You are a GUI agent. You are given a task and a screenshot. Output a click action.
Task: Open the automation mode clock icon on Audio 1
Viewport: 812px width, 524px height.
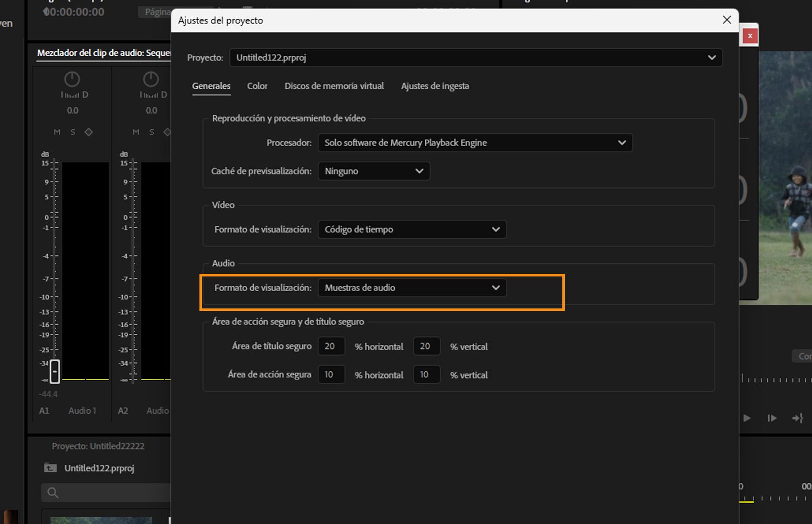(72, 79)
